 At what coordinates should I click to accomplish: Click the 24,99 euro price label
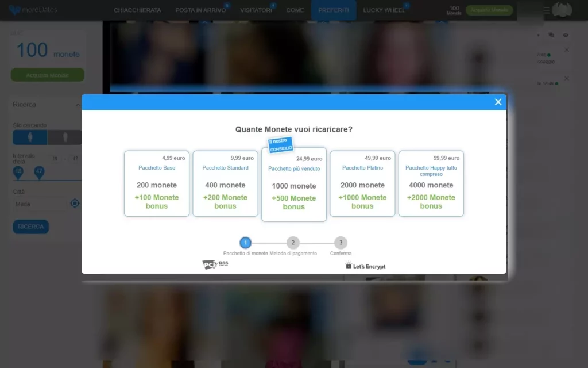[309, 159]
